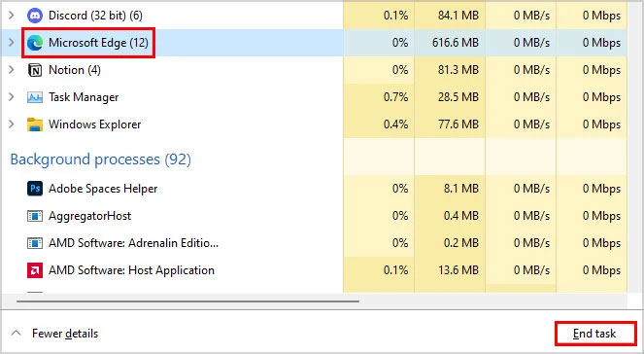Expand the Windows Explorer process entry
644x354 pixels.
tap(12, 124)
